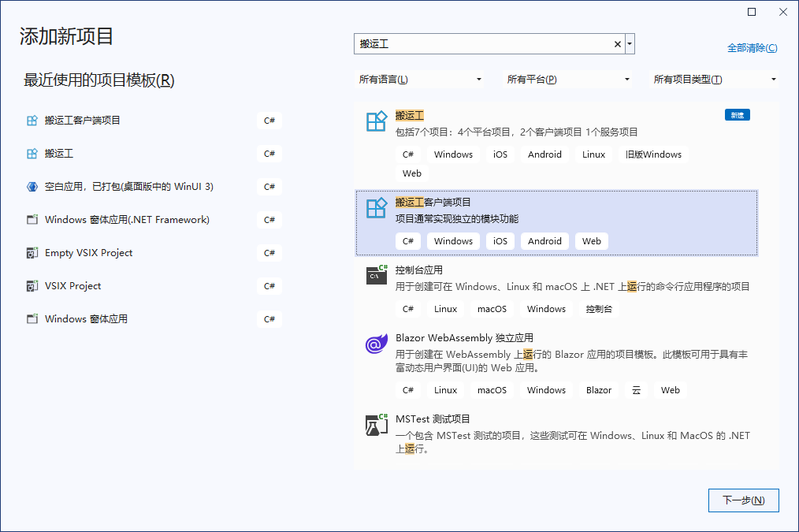799x532 pixels.
Task: Open the 所有项目类型 project type dropdown
Action: [x=715, y=80]
